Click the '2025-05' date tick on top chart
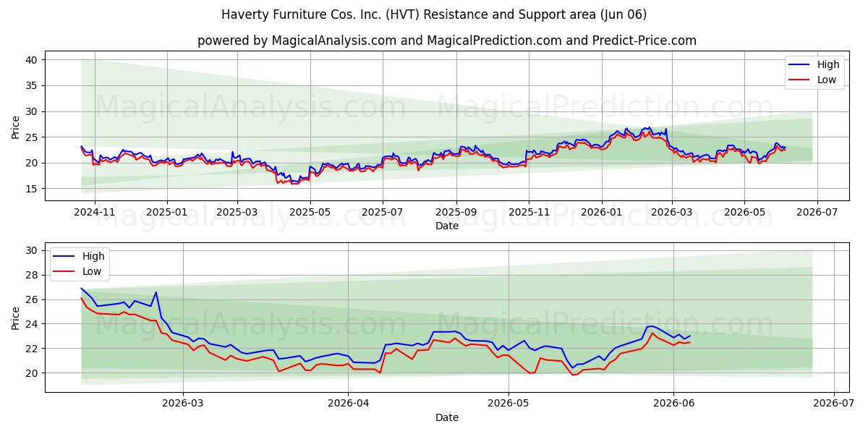The image size is (868, 434). (x=310, y=213)
